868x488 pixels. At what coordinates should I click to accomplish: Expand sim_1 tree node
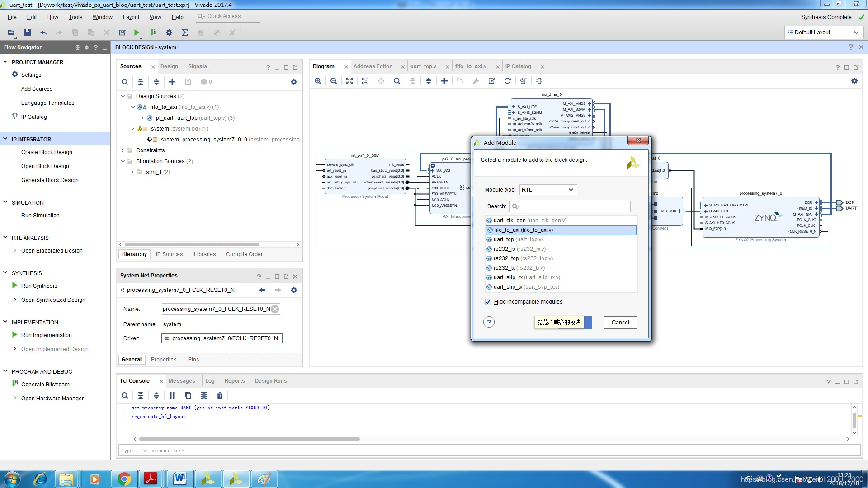132,172
